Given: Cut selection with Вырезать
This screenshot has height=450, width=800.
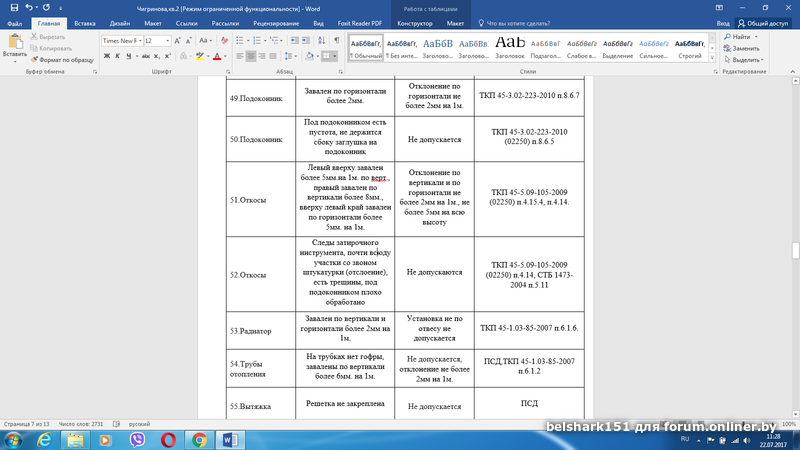Looking at the screenshot, I should pyautogui.click(x=47, y=37).
